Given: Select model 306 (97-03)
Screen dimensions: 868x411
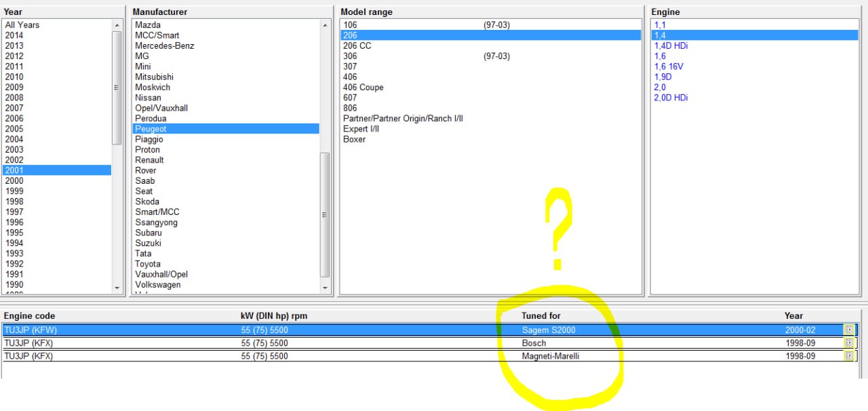Looking at the screenshot, I should (426, 56).
